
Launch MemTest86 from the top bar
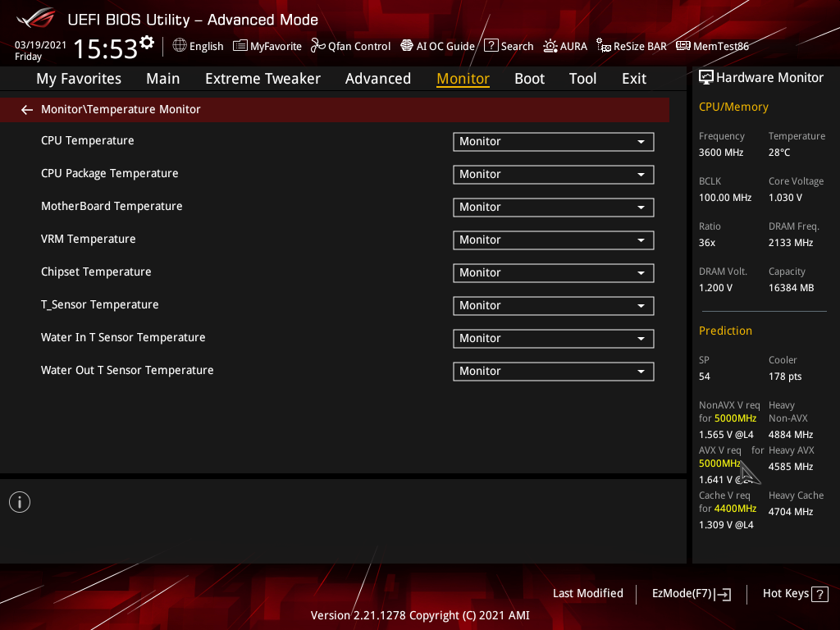[x=720, y=46]
